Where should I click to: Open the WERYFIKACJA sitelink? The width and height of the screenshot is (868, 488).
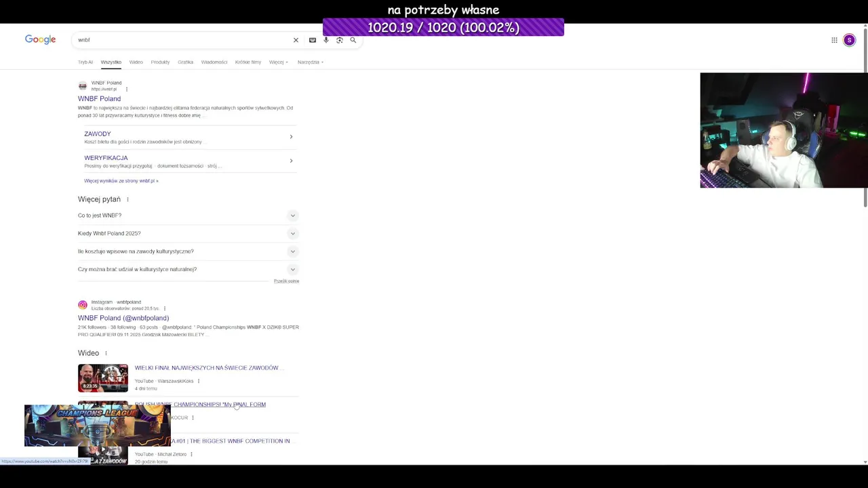click(x=106, y=158)
